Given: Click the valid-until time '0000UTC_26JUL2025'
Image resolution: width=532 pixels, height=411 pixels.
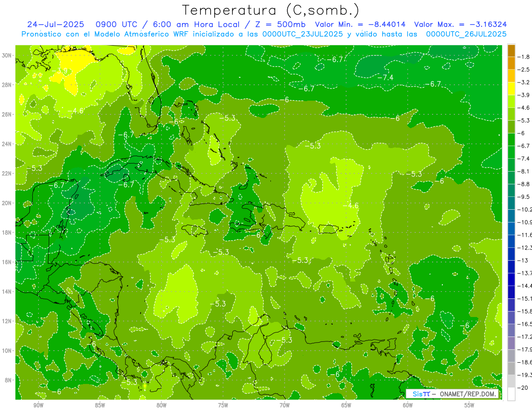Looking at the screenshot, I should point(466,34).
